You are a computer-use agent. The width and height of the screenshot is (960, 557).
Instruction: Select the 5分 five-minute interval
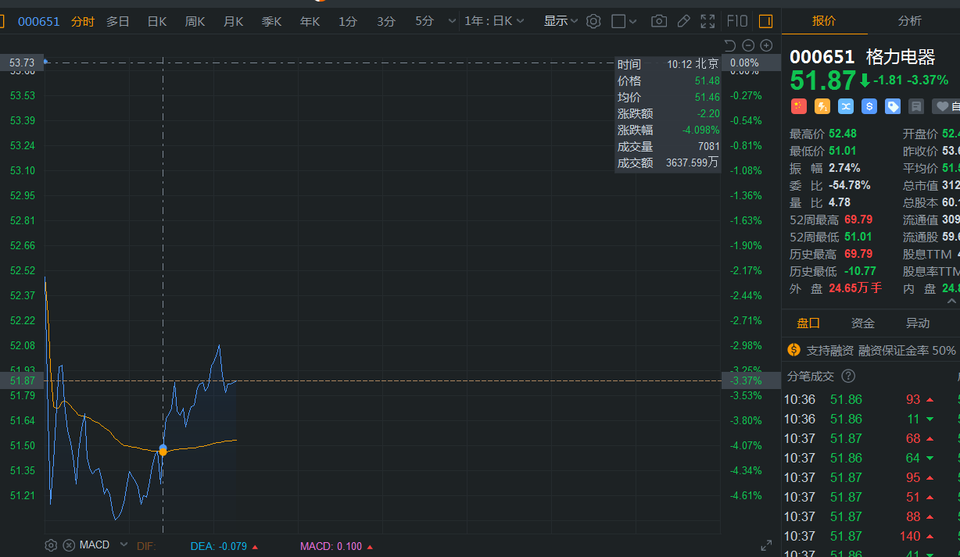click(424, 21)
